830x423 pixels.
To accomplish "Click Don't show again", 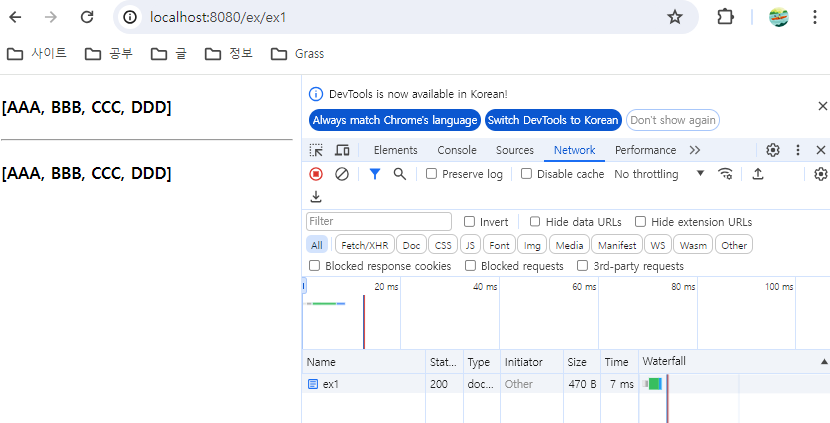I will point(673,120).
